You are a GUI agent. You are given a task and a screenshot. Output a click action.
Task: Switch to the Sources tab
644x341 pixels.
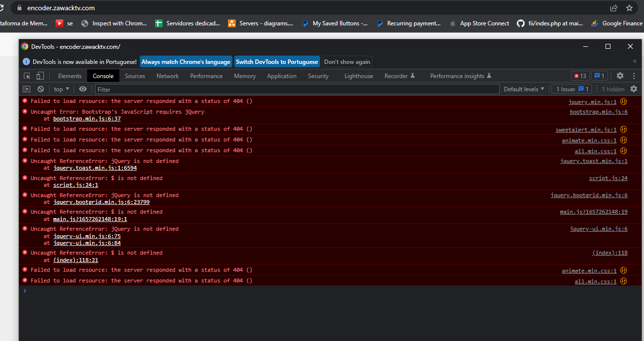[x=135, y=76]
